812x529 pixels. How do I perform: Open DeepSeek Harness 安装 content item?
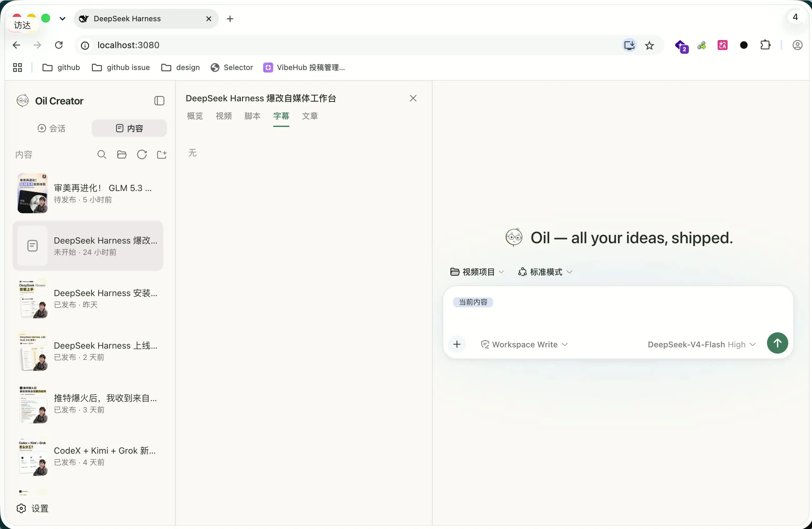[88, 298]
